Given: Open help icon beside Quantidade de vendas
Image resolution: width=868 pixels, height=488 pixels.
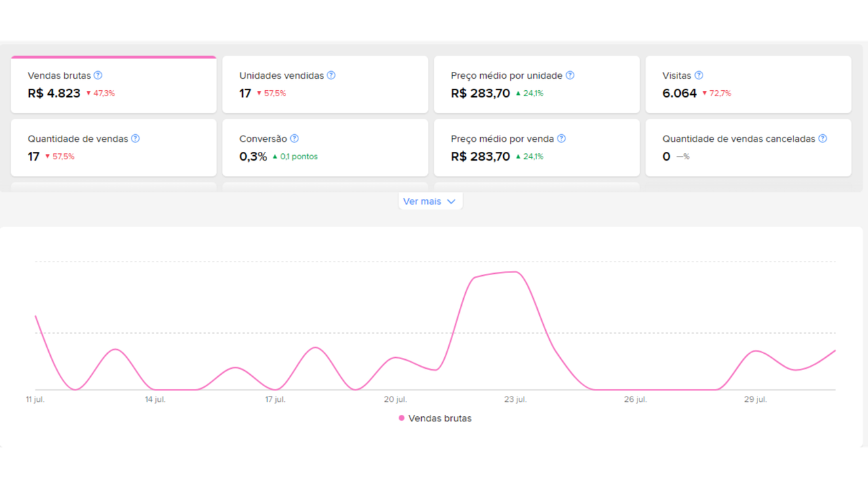Looking at the screenshot, I should pyautogui.click(x=136, y=138).
